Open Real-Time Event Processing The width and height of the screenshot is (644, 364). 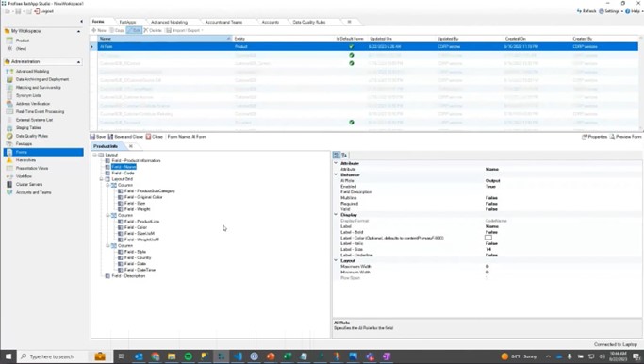tap(40, 112)
